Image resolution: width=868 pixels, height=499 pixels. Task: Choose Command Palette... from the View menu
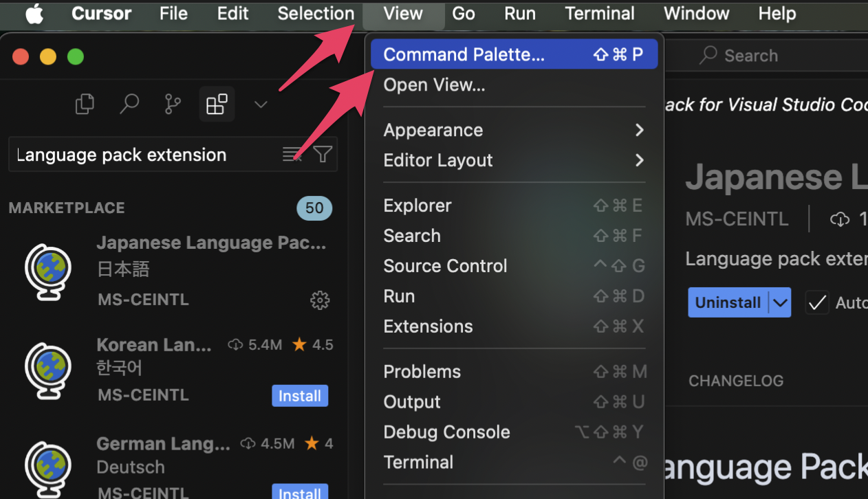pos(514,54)
